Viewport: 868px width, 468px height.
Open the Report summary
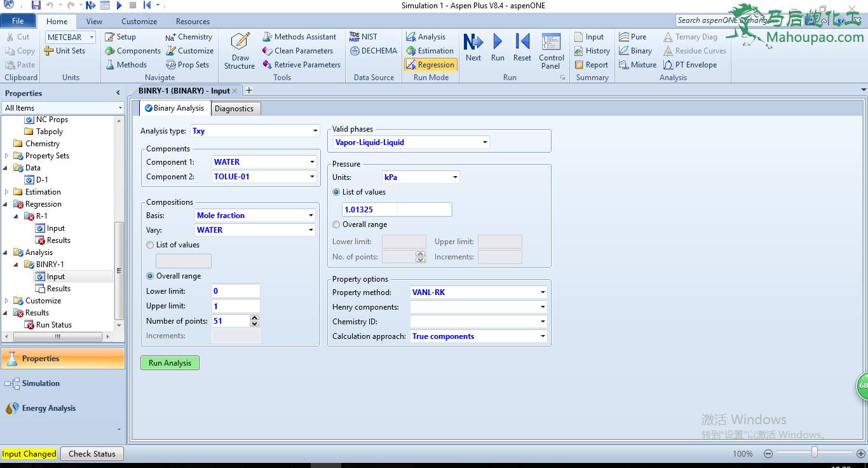(591, 65)
